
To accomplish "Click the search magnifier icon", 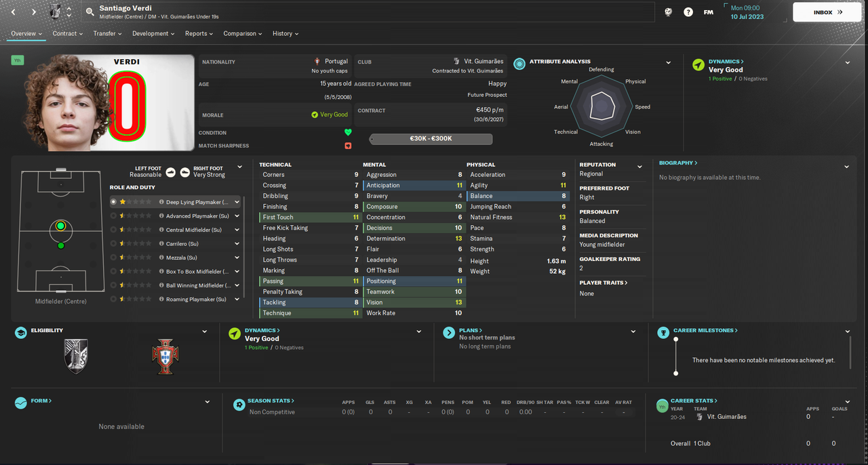I will pyautogui.click(x=90, y=12).
